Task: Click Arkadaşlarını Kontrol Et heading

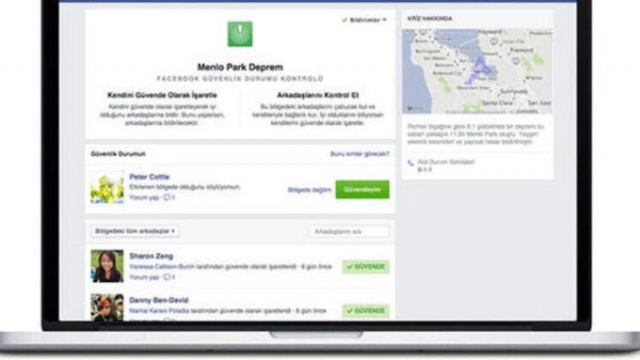Action: (x=318, y=95)
